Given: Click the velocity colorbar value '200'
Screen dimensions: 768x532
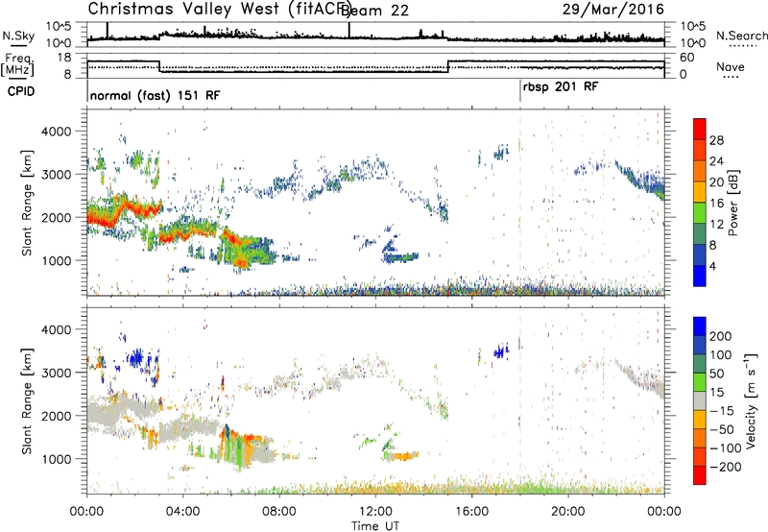Looking at the screenshot, I should coord(721,336).
